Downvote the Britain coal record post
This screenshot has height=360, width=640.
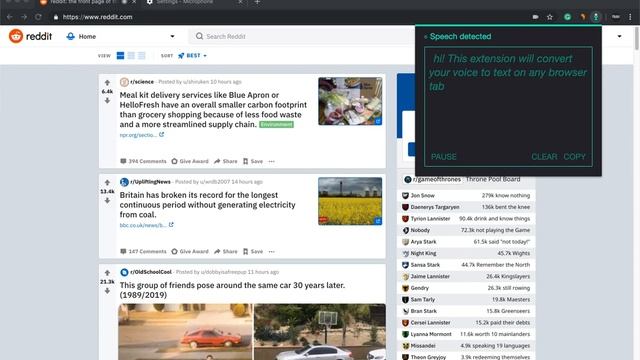(107, 200)
